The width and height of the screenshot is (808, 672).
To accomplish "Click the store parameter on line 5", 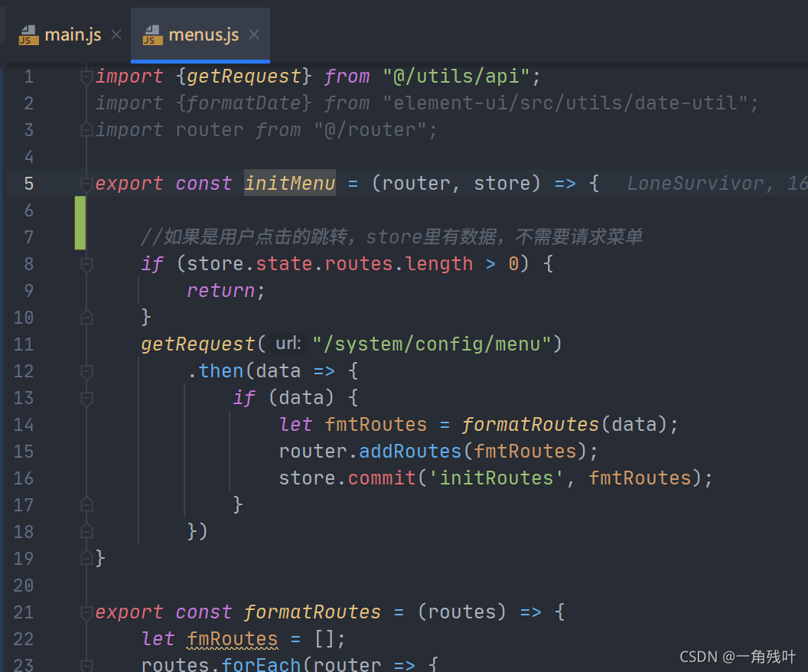I will pos(502,184).
